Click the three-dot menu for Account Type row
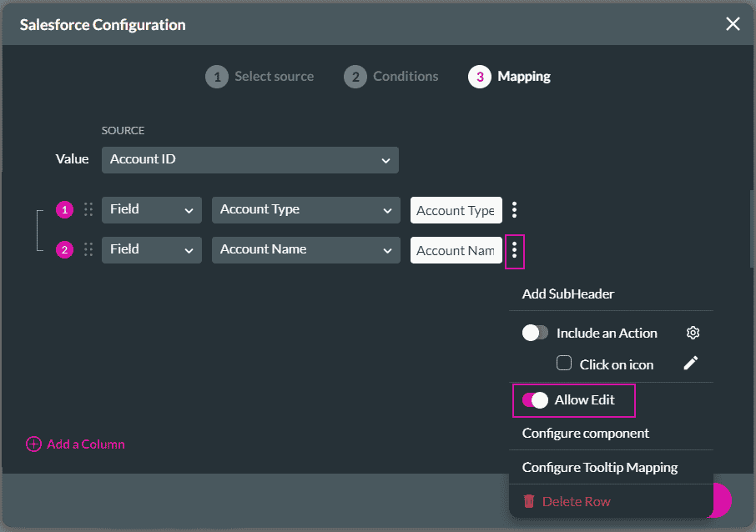The width and height of the screenshot is (756, 532). click(514, 209)
